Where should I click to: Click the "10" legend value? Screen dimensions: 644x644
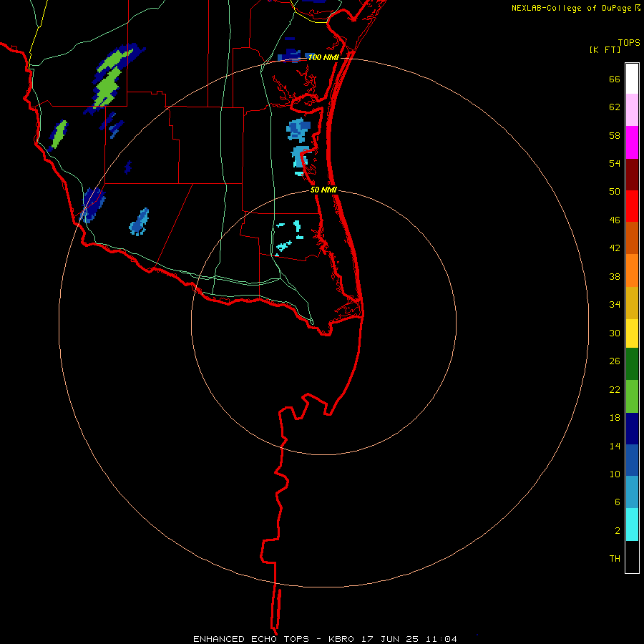click(615, 474)
